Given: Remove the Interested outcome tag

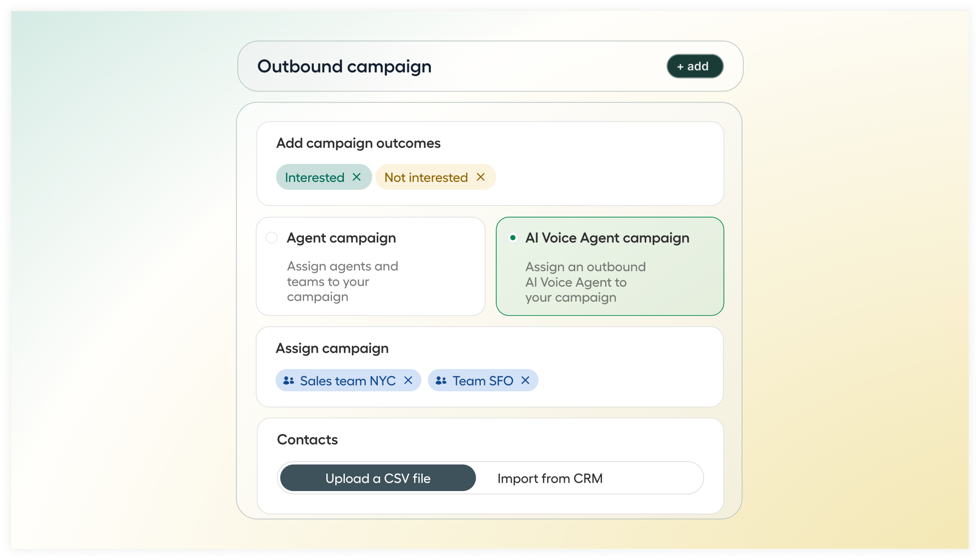Looking at the screenshot, I should point(356,177).
